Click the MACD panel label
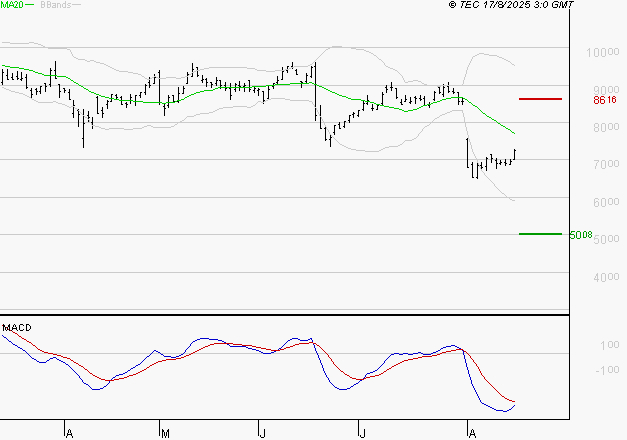Image resolution: width=627 pixels, height=440 pixels. [16, 328]
